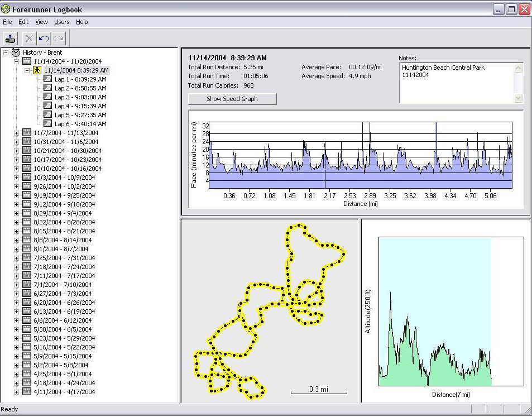Screen dimensions: 532x417
Task: Click the Lap 2 lap icon
Action: (x=48, y=88)
